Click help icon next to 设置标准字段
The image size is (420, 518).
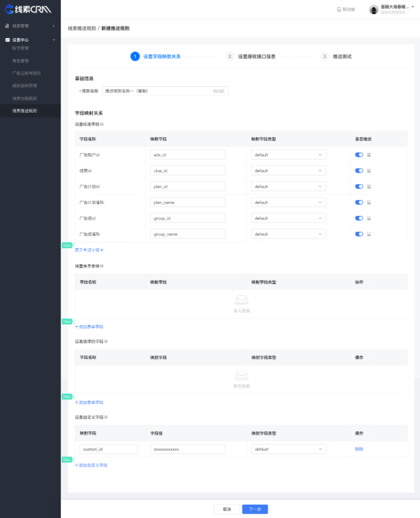(102, 124)
